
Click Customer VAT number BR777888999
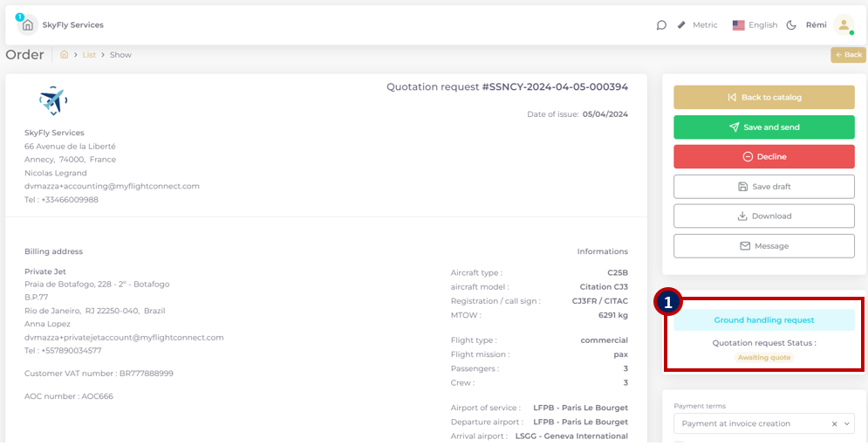99,374
